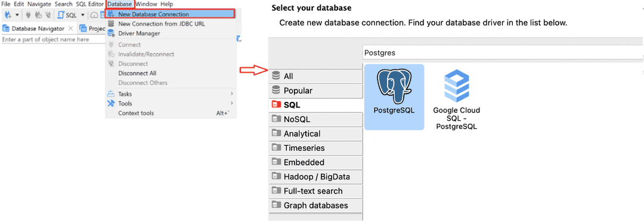Switch to the Database Navigator tab
Viewport: 644px width, 224px height.
point(33,29)
